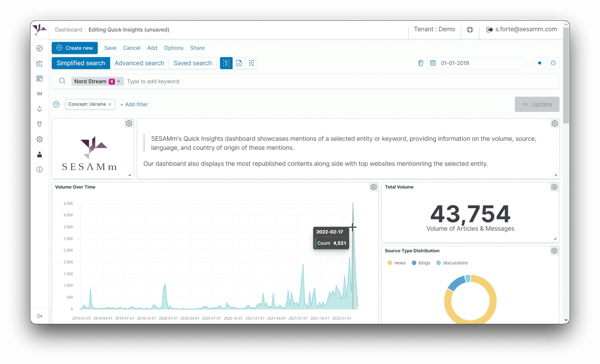This screenshot has width=600, height=364.
Task: Click the Concept: Ukraine filter chip
Action: pyautogui.click(x=90, y=104)
